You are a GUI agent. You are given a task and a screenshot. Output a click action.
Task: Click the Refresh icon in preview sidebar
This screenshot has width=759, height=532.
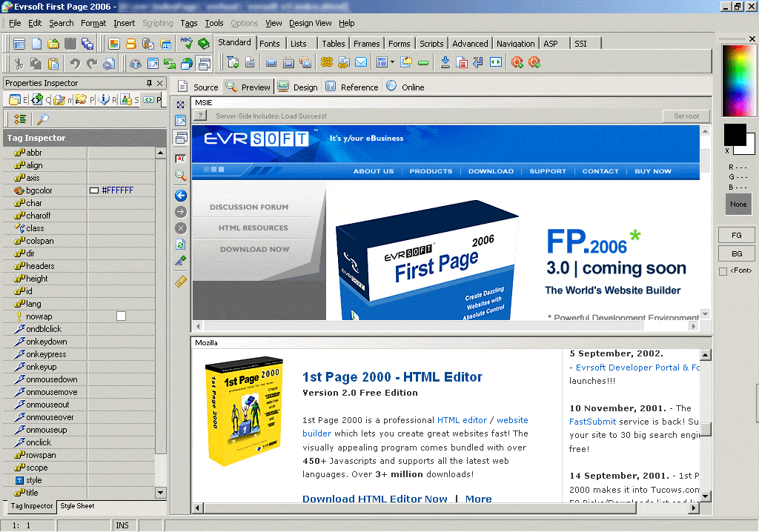coord(180,245)
